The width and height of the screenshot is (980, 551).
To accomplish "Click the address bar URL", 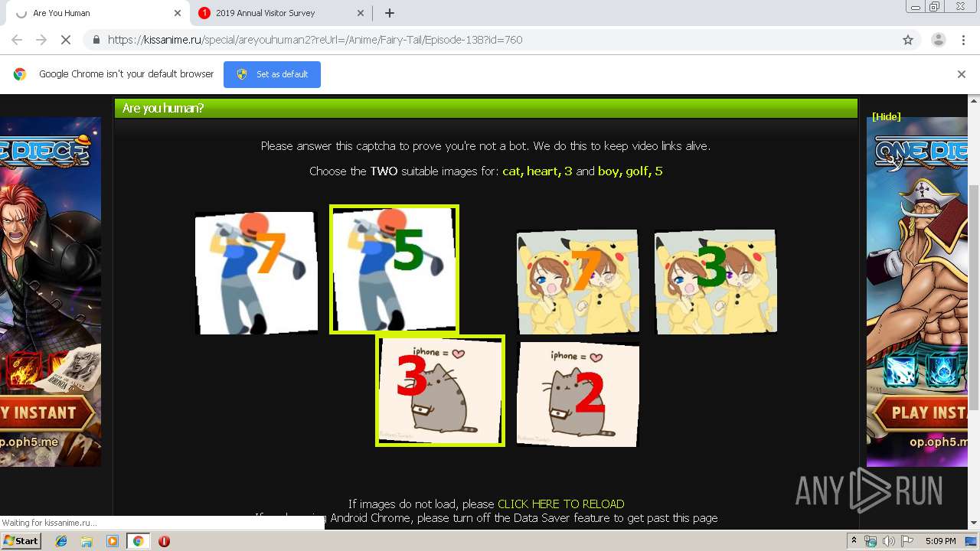I will click(315, 40).
